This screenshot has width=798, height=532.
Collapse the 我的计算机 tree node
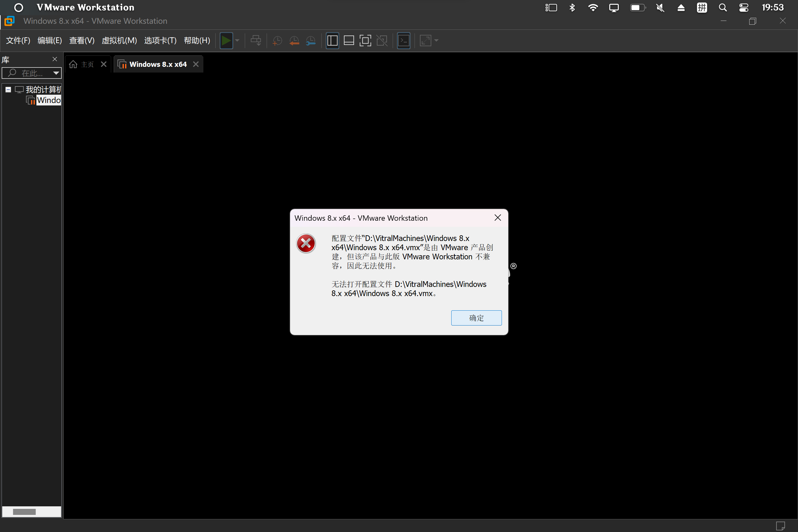click(8, 90)
